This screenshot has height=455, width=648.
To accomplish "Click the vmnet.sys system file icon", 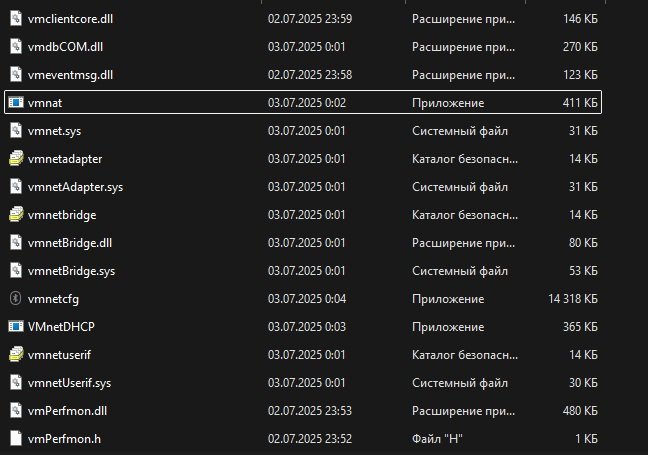I will point(15,130).
